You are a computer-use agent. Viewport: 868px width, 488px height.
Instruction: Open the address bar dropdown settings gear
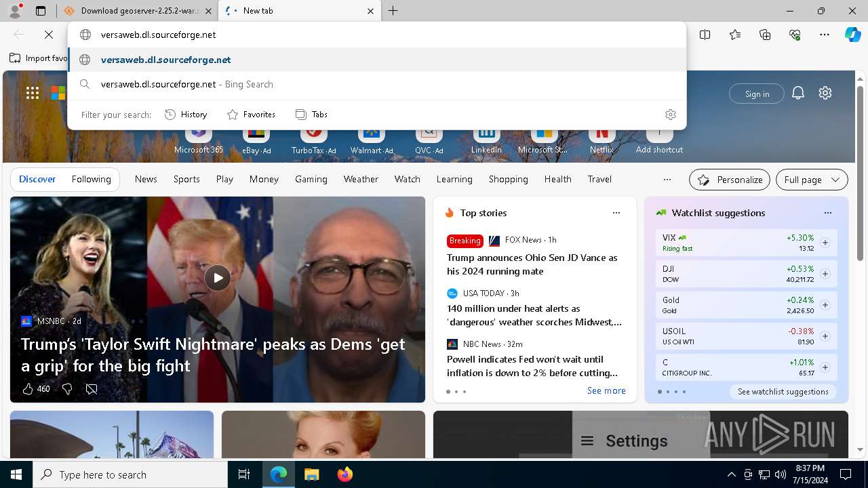(671, 115)
